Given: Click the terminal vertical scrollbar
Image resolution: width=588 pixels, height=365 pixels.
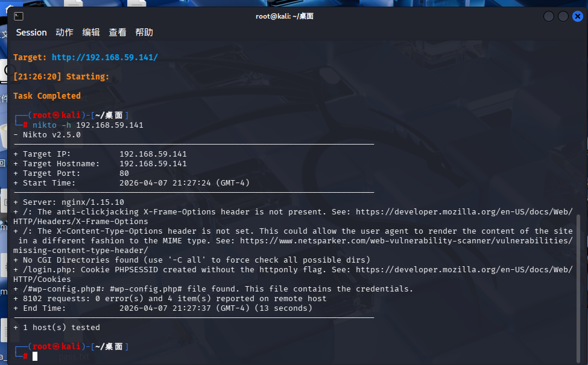Looking at the screenshot, I should coord(578,289).
